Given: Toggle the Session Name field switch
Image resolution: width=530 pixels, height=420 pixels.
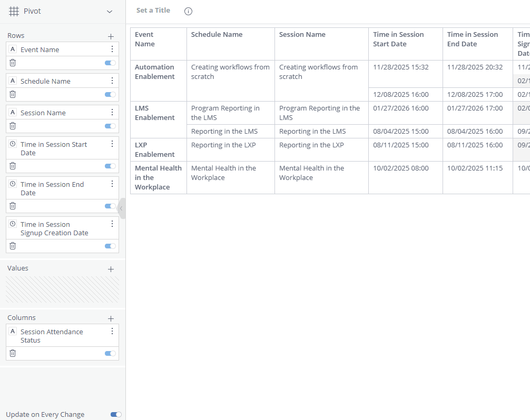Looking at the screenshot, I should click(109, 126).
